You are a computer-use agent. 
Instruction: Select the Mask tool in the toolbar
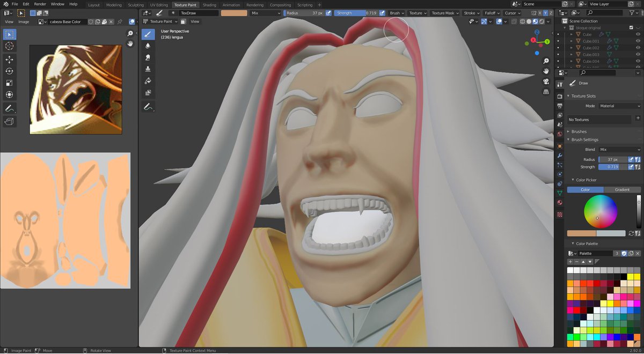[148, 92]
